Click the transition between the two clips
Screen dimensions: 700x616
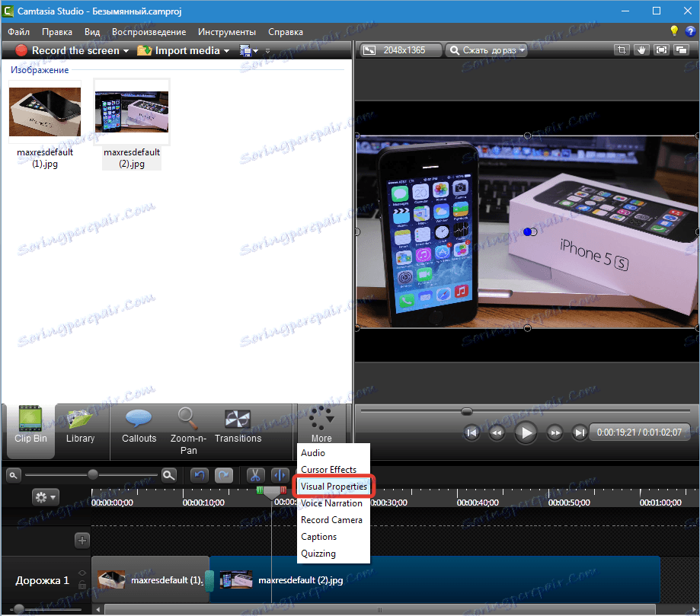[209, 581]
